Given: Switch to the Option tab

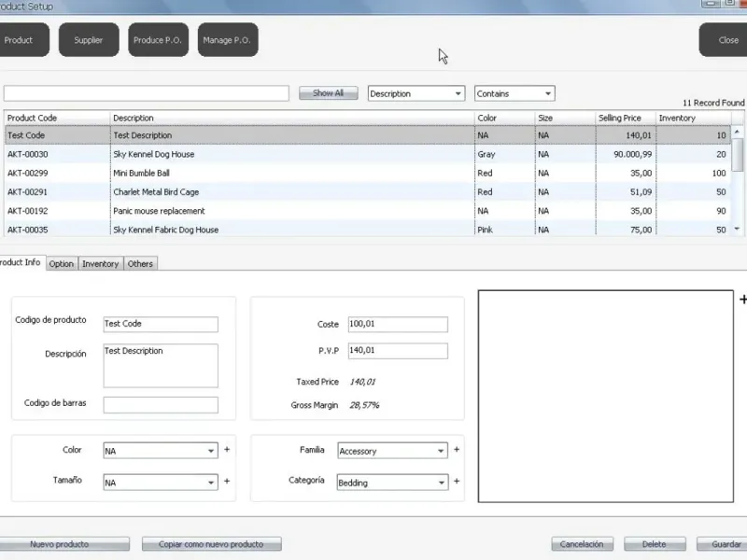Looking at the screenshot, I should tap(62, 264).
